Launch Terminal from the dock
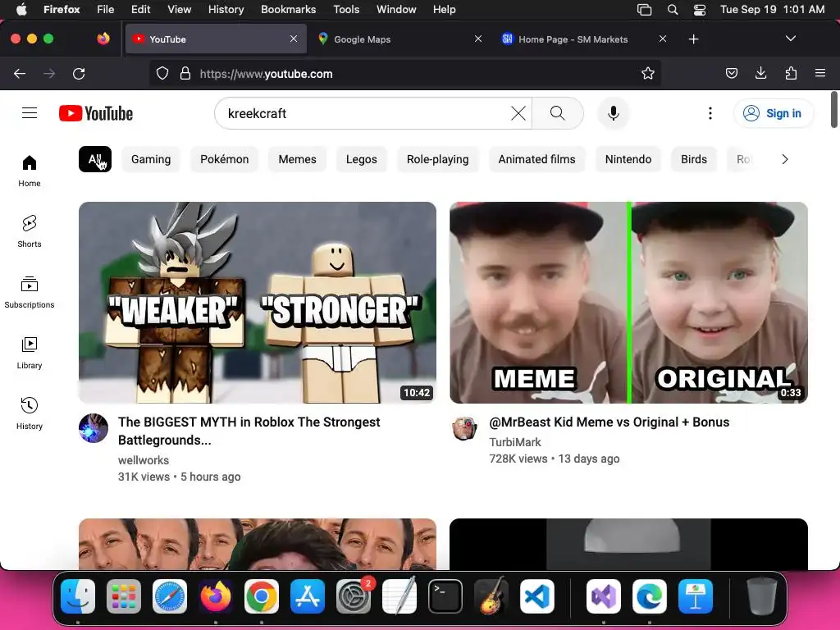Viewport: 840px width, 630px height. [445, 596]
